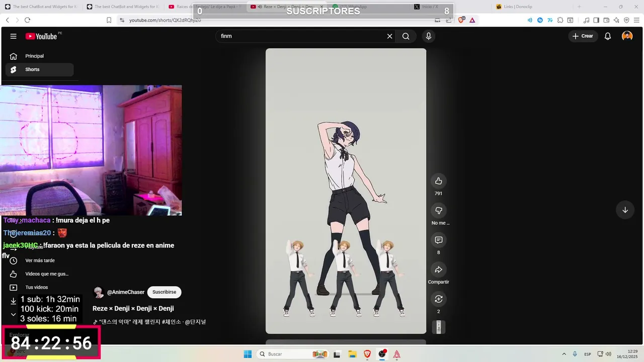
Task: Click the Shazam extension icon
Action: click(540, 20)
